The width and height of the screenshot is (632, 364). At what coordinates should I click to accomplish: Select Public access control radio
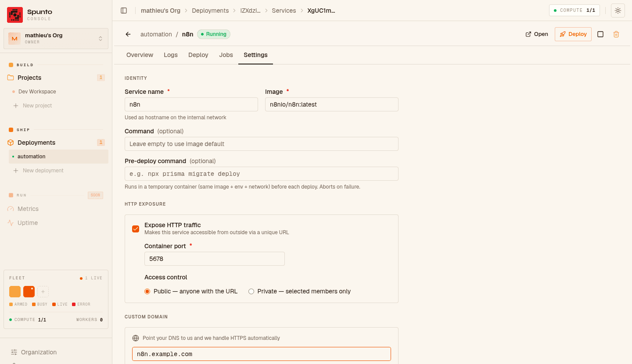[147, 291]
